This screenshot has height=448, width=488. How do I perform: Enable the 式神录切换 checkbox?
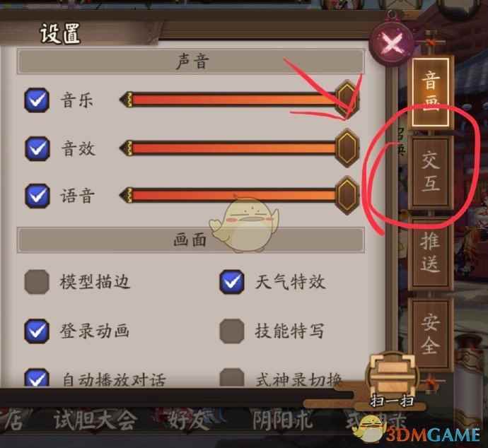(x=232, y=377)
